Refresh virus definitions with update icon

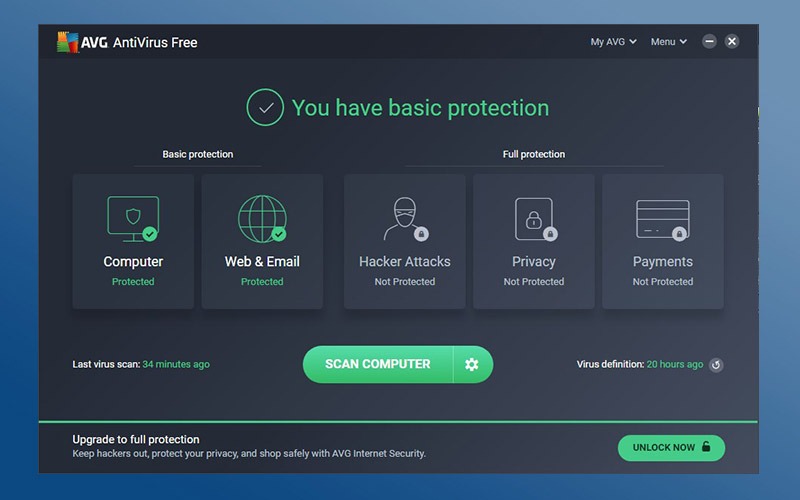pos(716,365)
